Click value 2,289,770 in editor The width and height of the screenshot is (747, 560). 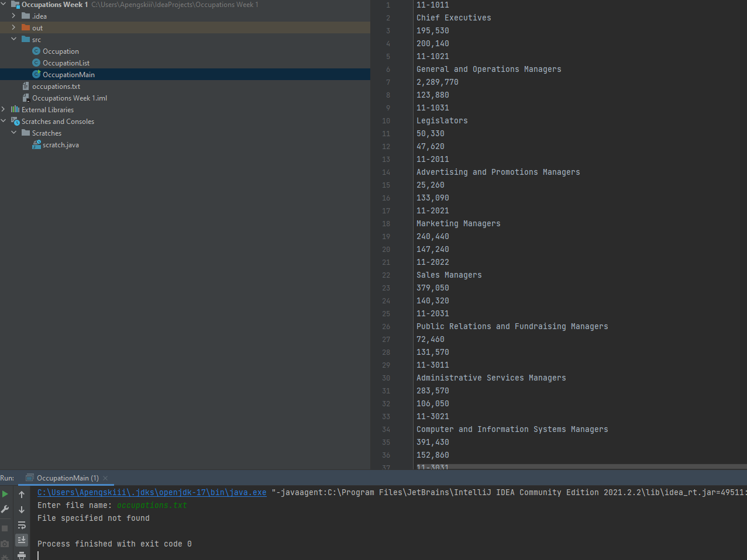pyautogui.click(x=438, y=82)
